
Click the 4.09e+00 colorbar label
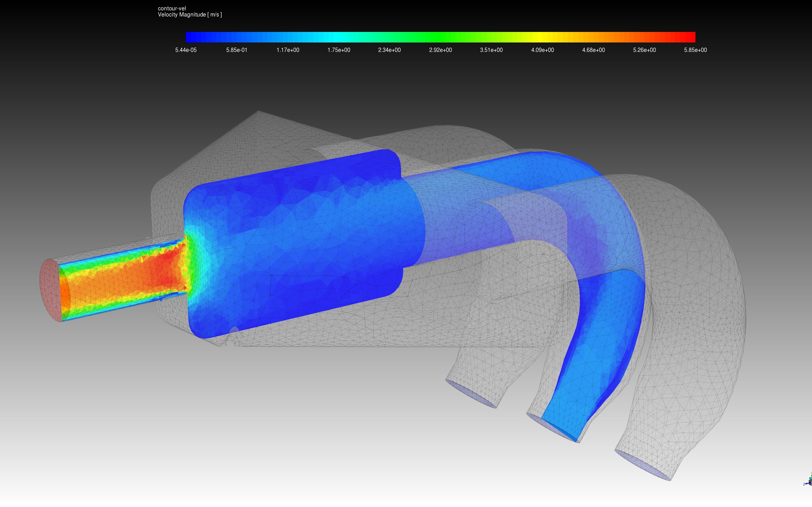(x=542, y=50)
